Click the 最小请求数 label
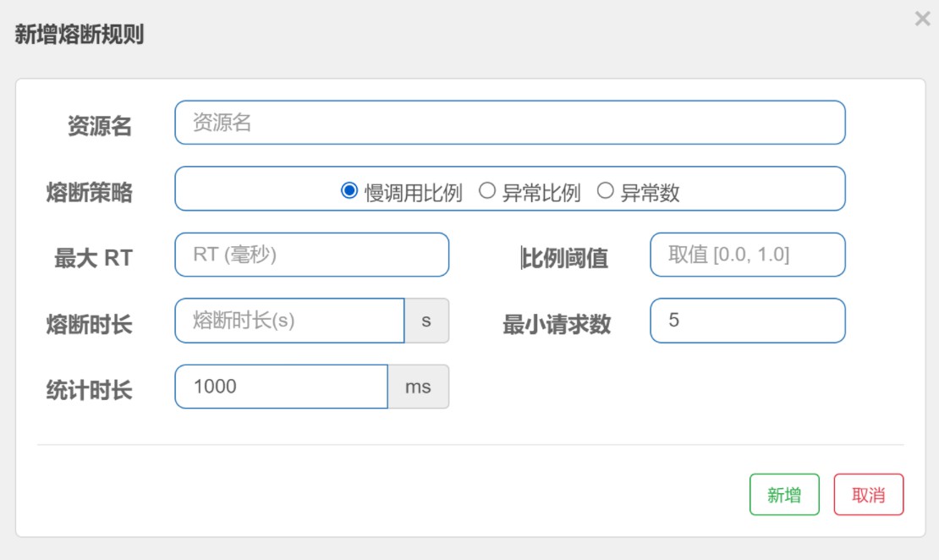Screen dimensions: 939x560 557,325
